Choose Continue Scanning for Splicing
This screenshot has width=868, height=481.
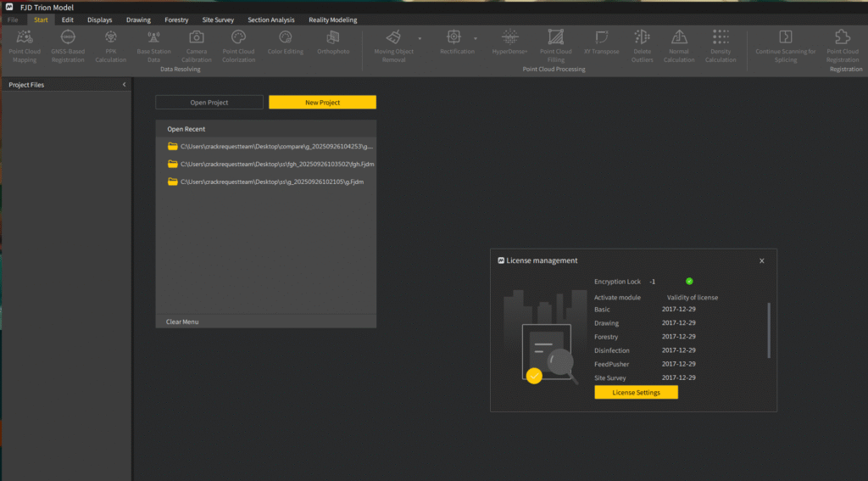pyautogui.click(x=786, y=46)
